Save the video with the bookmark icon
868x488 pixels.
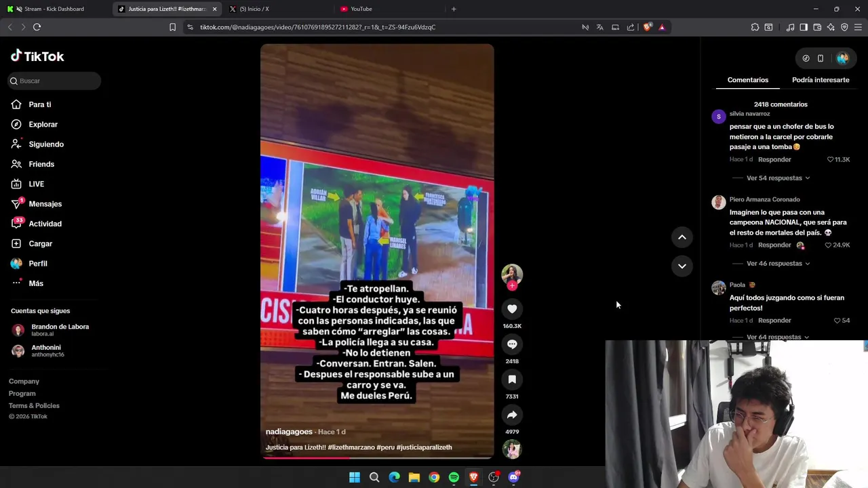tap(512, 380)
